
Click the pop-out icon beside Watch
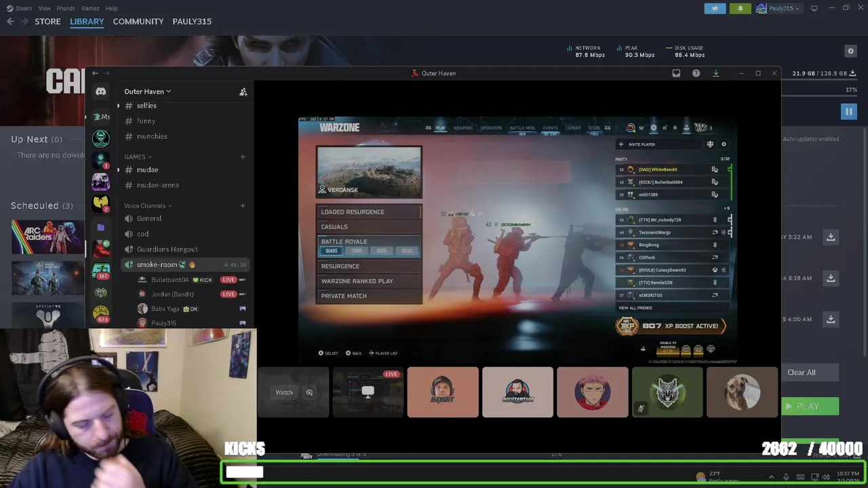pyautogui.click(x=309, y=392)
